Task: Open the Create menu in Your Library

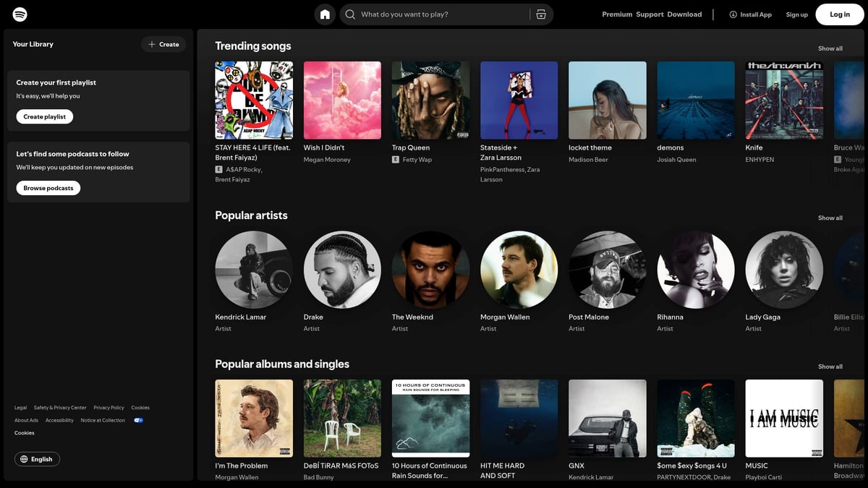Action: click(163, 43)
